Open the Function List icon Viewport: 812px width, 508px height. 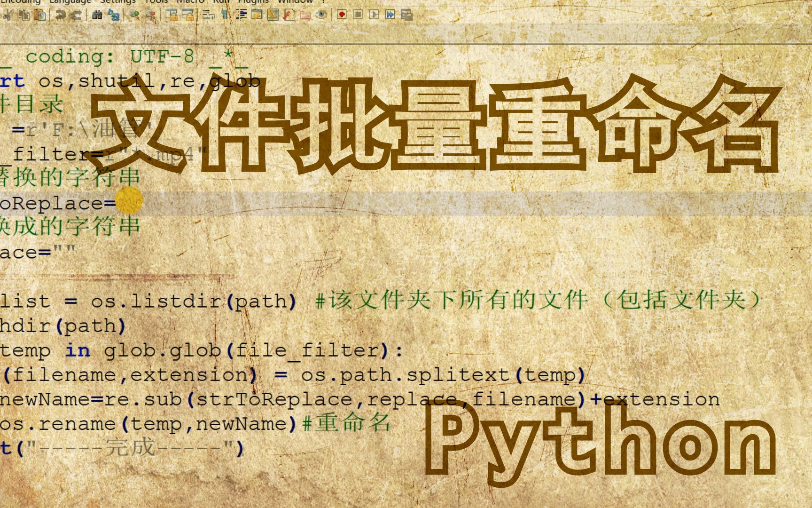(x=289, y=15)
